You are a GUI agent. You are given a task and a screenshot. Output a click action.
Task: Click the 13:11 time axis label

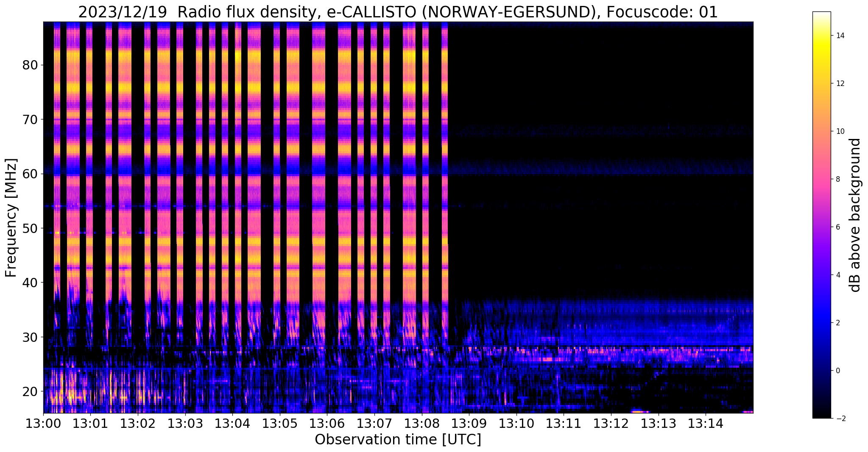coord(564,424)
